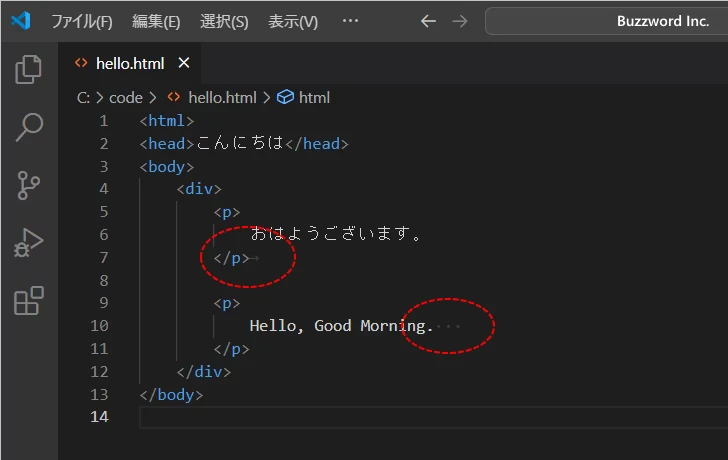Click the Buzzword Inc. command center search box
Viewport: 728px width, 460px height.
coord(606,21)
